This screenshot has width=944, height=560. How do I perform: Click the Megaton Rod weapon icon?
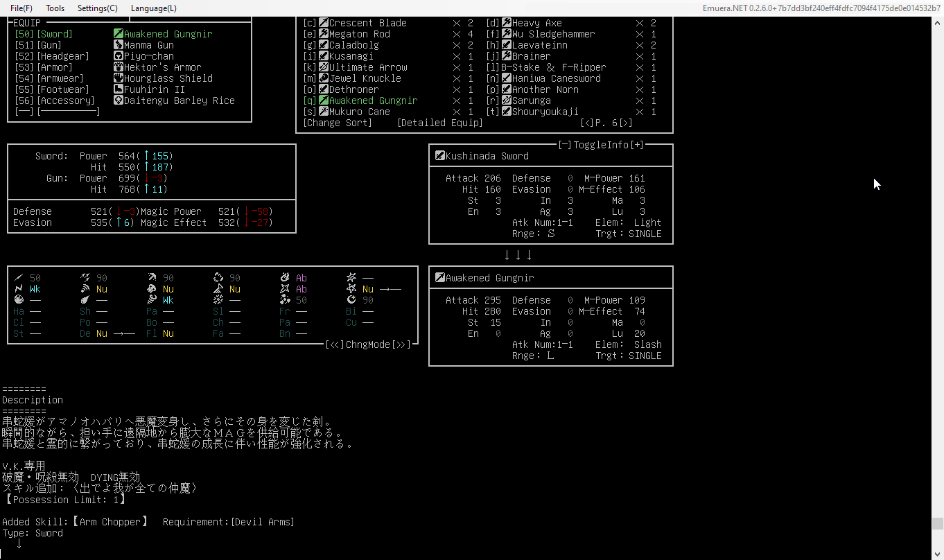pyautogui.click(x=324, y=34)
